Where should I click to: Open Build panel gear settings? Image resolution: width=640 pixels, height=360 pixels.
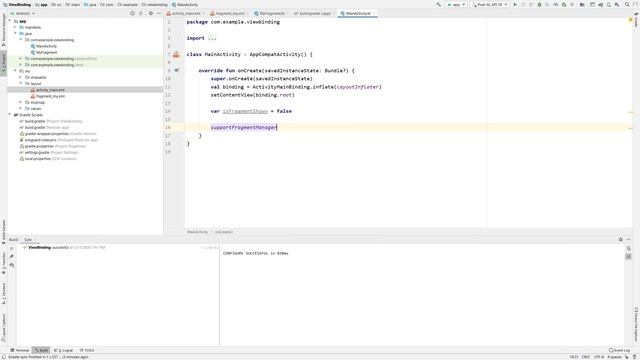coord(620,240)
